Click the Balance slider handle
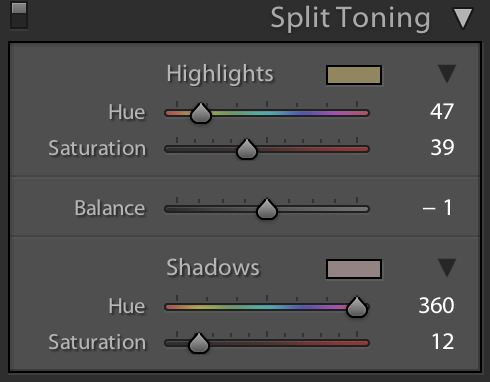Viewport: 490px width, 382px height. pyautogui.click(x=267, y=209)
